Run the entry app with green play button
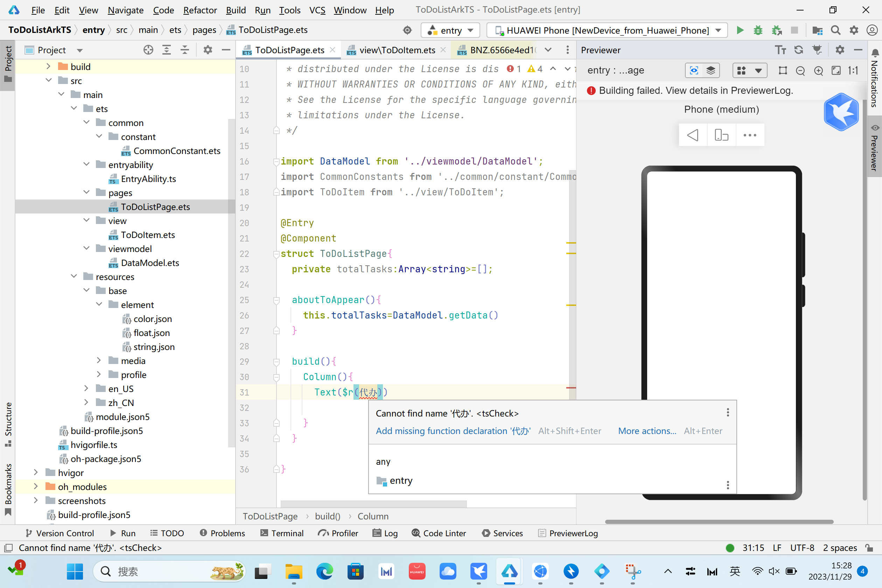This screenshot has height=588, width=882. 740,30
